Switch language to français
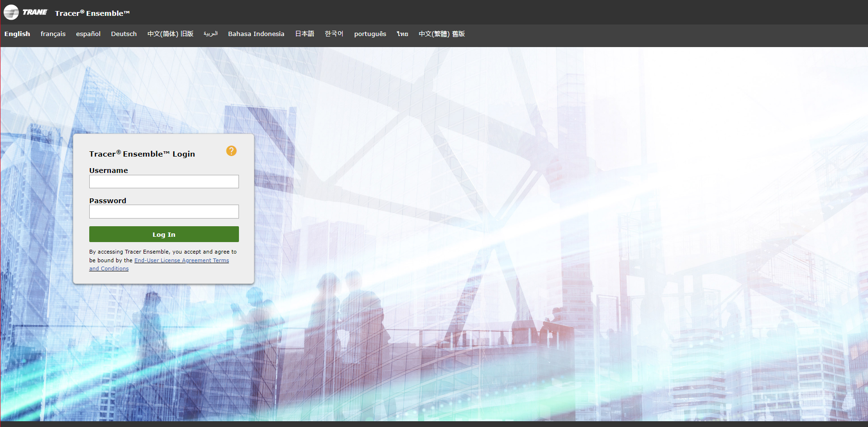The image size is (868, 427). (53, 34)
